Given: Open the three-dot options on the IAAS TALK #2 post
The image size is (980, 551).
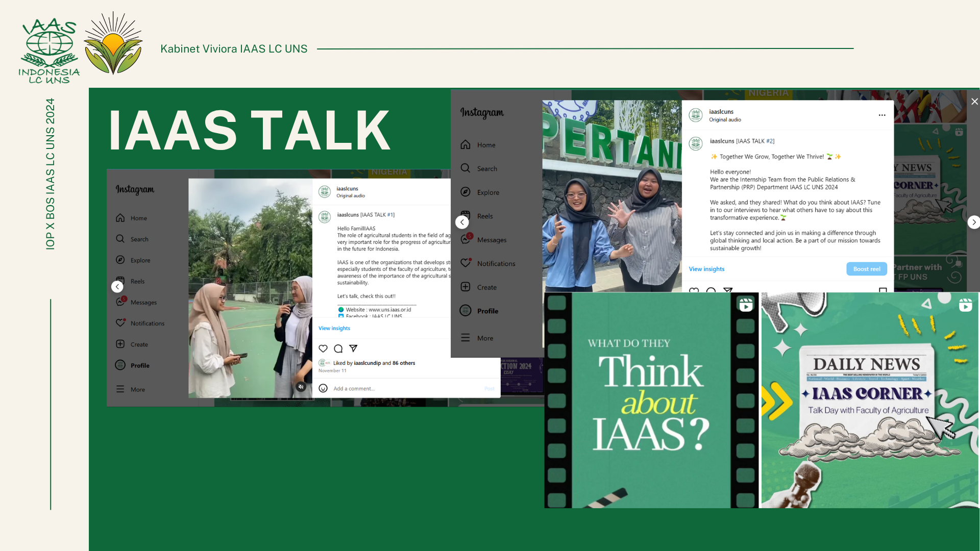Looking at the screenshot, I should coord(882,115).
